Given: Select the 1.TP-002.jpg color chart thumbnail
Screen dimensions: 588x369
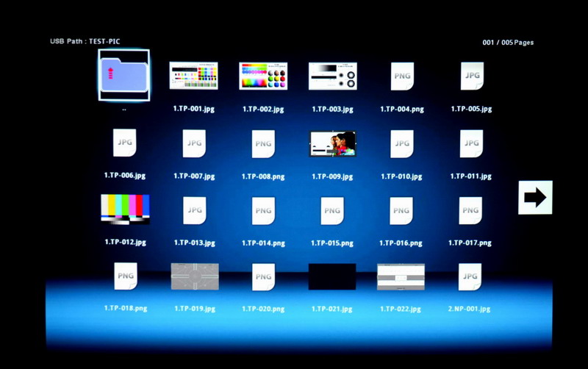Looking at the screenshot, I should point(262,76).
